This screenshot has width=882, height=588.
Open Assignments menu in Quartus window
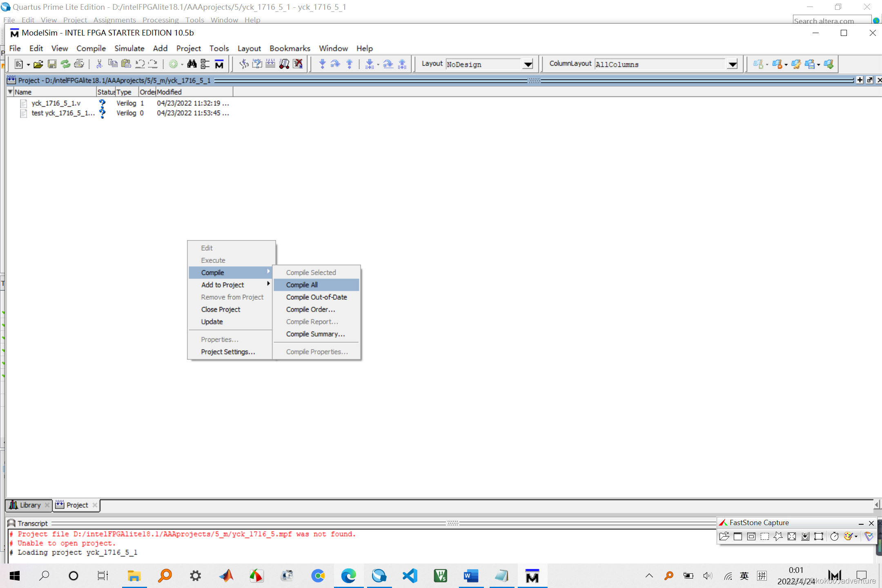[x=114, y=20]
